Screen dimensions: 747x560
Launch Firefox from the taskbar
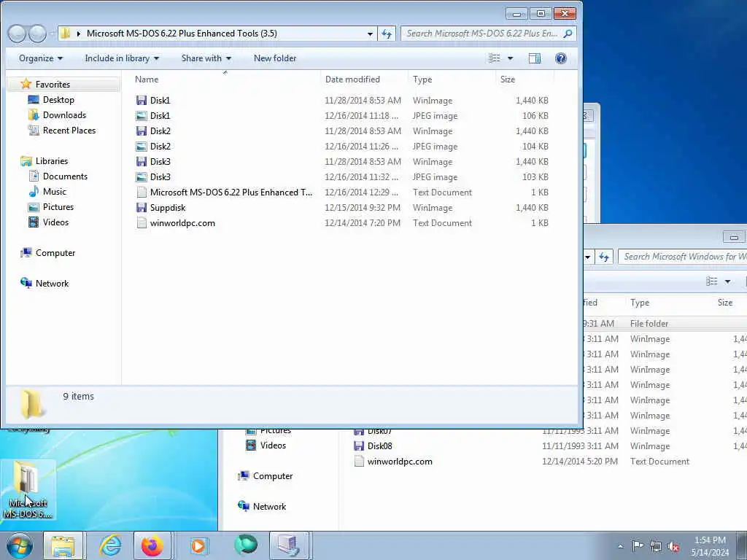pos(152,545)
